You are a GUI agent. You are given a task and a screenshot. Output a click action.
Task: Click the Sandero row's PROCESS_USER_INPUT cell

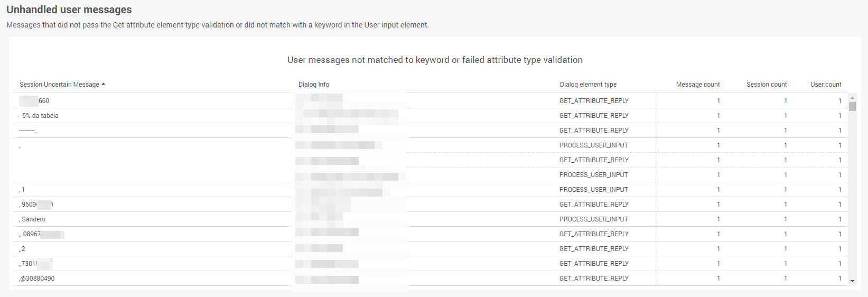(594, 219)
